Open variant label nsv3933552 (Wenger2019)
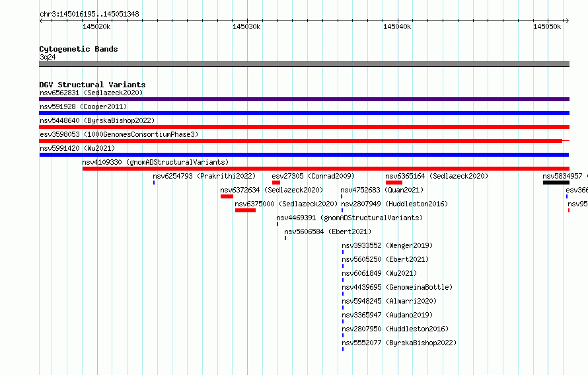588x375 pixels. point(387,245)
